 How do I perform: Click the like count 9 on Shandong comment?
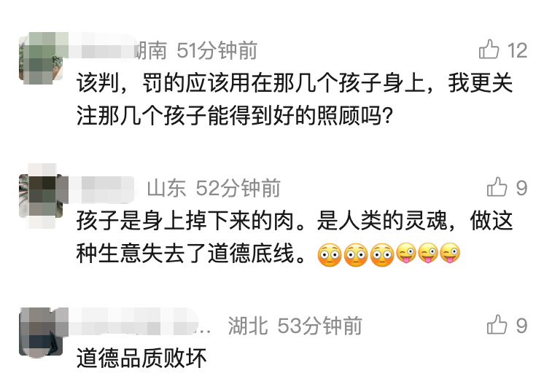(522, 188)
